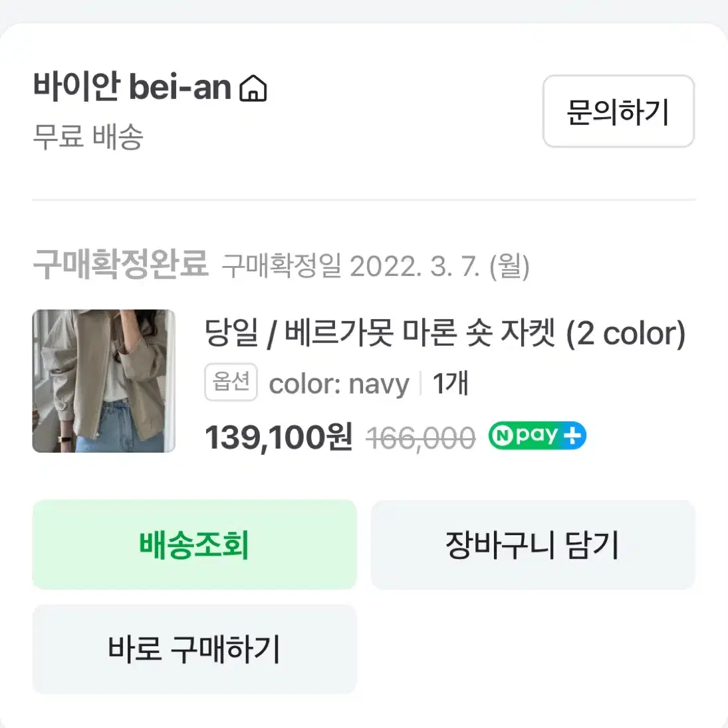Click the discounted price 139,100원

[x=280, y=437]
